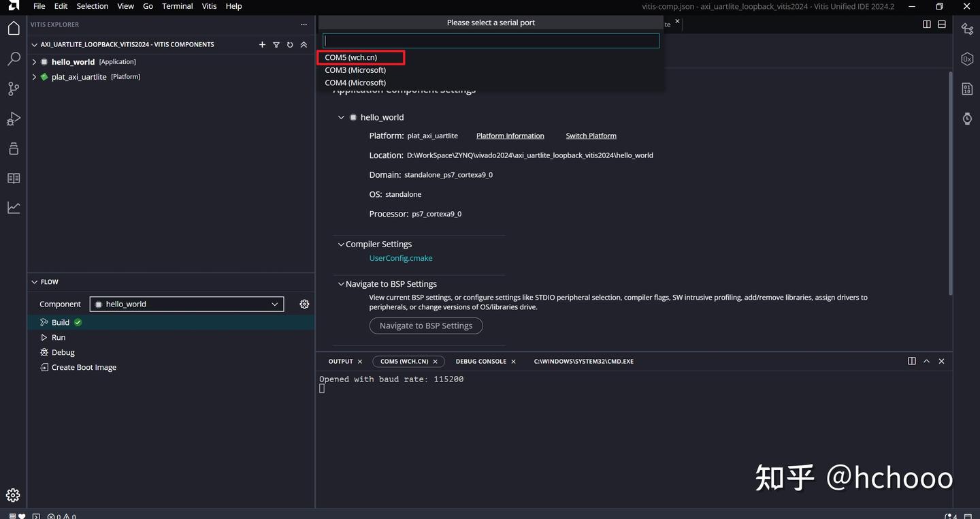Open the Manage gear at activity bar bottom
This screenshot has width=980, height=519.
coord(14,495)
